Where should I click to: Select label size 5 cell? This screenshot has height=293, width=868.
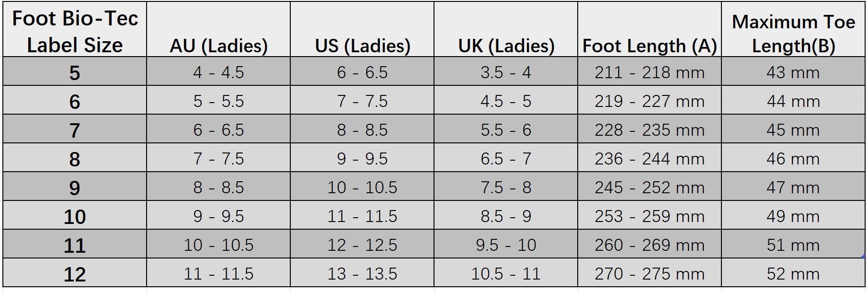tap(75, 71)
